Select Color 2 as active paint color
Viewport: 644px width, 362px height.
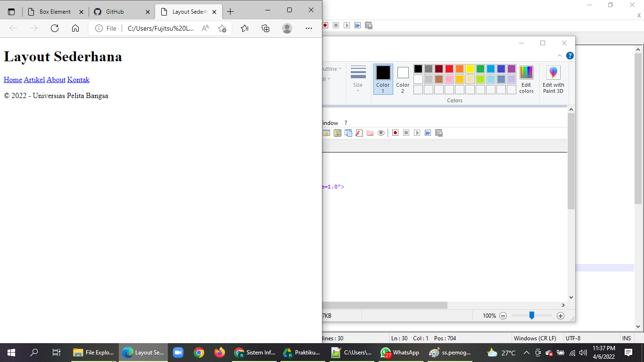coord(402,78)
